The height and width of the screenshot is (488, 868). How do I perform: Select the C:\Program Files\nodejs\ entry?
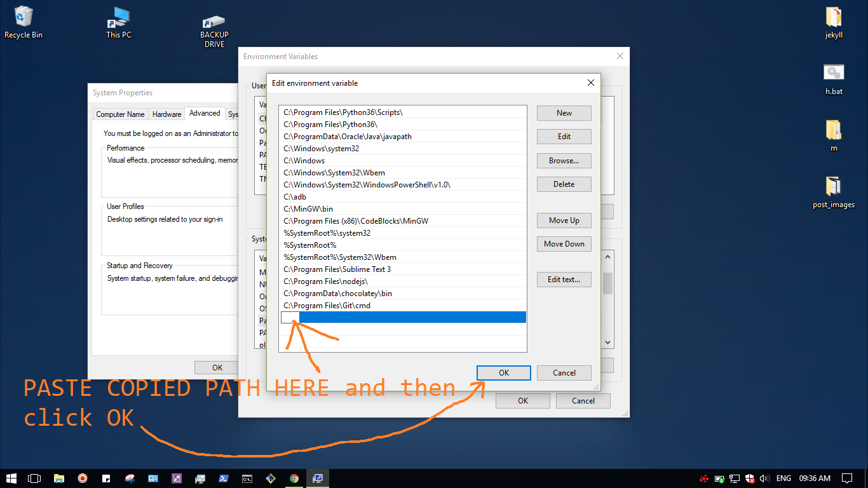[403, 281]
